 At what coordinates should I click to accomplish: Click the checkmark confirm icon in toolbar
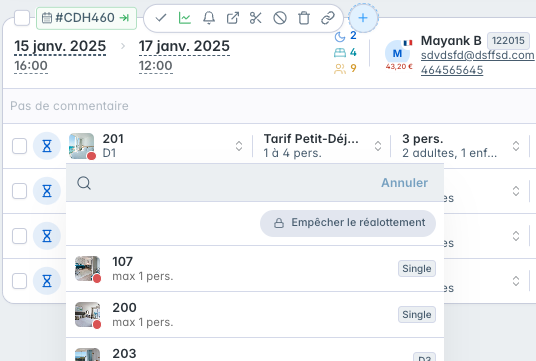coord(161,18)
